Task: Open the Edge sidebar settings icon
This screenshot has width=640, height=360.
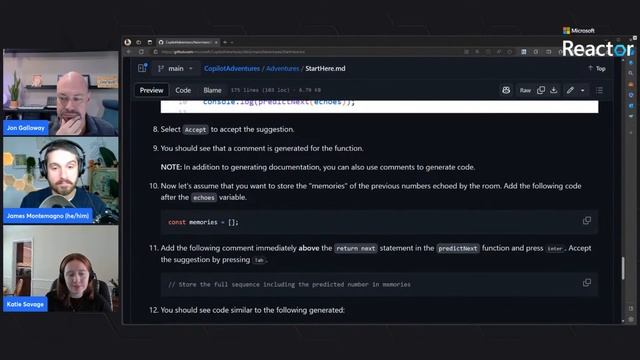Action: tap(631, 319)
